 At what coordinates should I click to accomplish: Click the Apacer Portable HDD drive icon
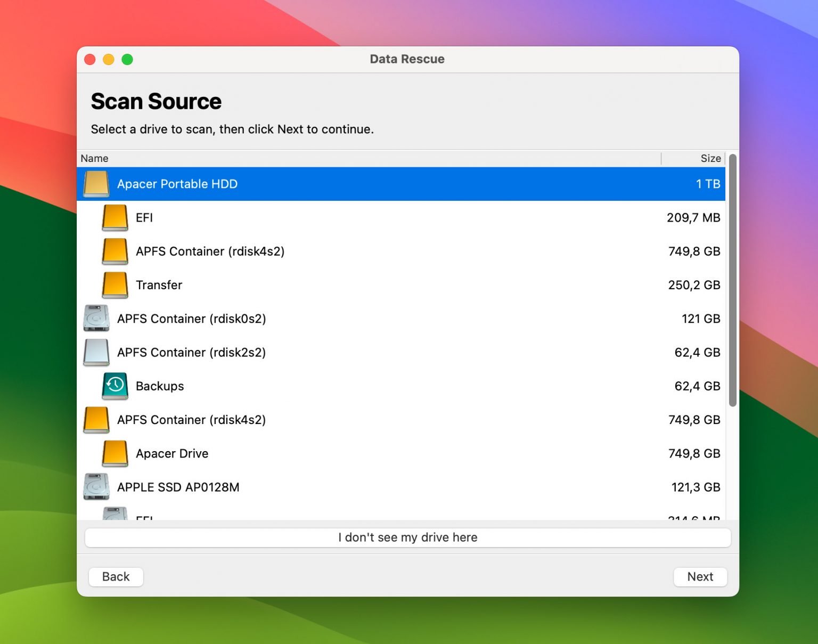[x=96, y=183]
